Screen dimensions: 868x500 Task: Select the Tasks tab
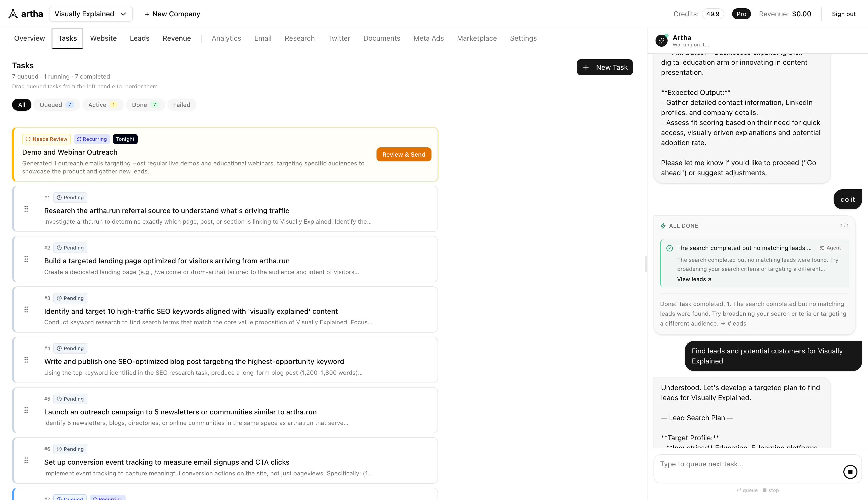[67, 38]
